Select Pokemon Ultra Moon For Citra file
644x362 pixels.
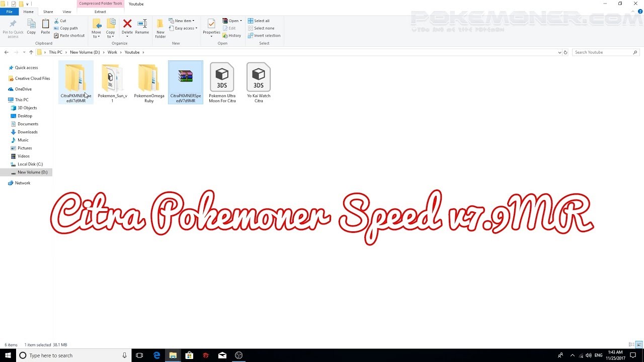point(222,83)
